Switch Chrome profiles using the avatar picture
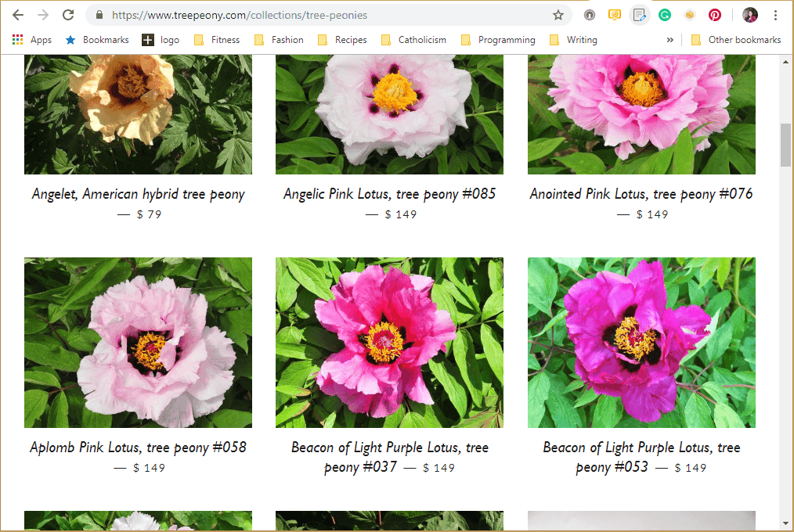Screen dimensions: 794x532 [749, 15]
